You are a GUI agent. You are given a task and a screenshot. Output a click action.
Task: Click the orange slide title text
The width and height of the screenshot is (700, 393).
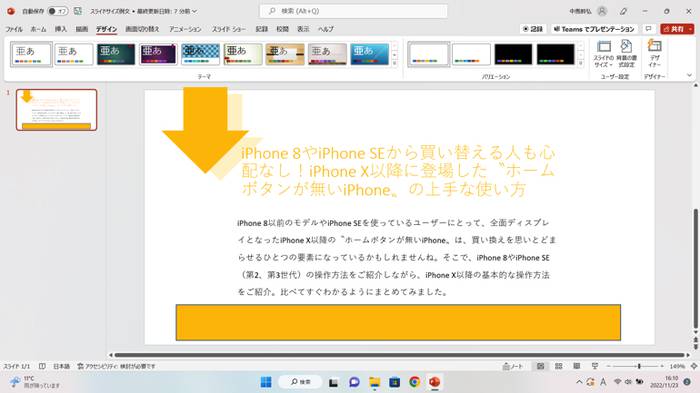[x=398, y=171]
